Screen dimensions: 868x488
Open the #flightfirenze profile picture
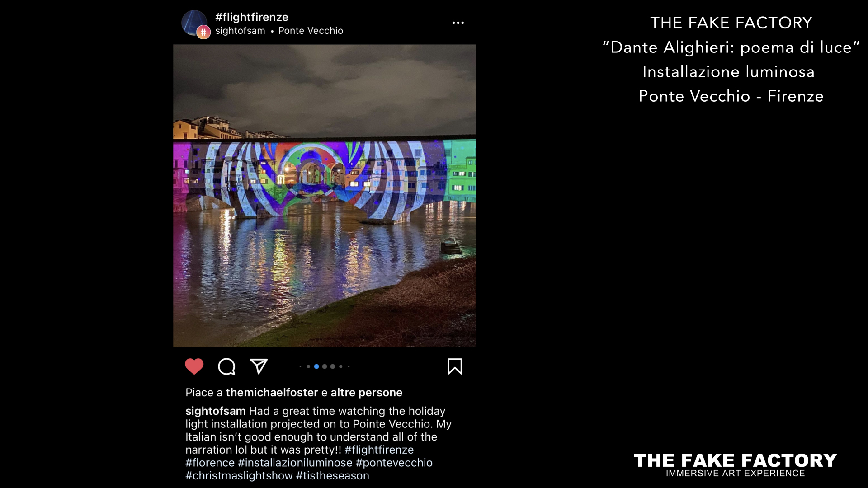point(194,23)
